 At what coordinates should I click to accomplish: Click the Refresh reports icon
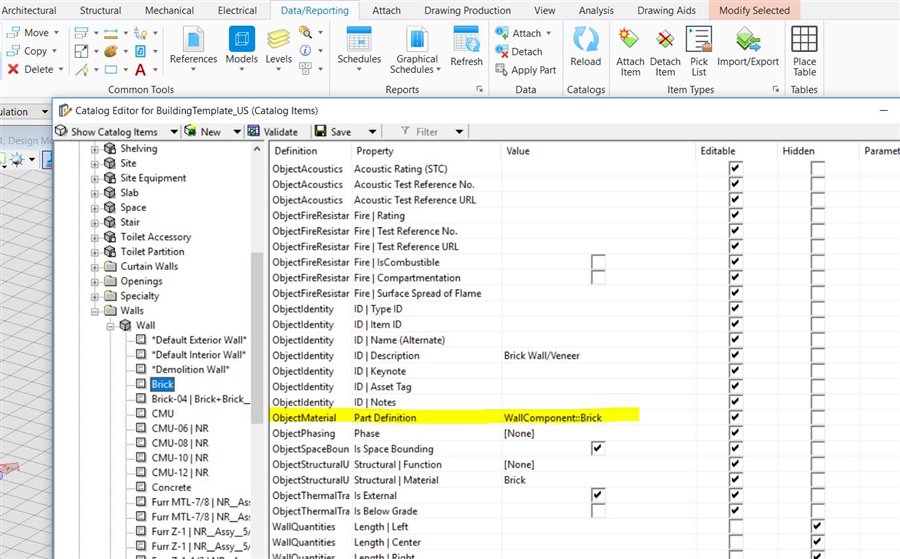[x=466, y=39]
